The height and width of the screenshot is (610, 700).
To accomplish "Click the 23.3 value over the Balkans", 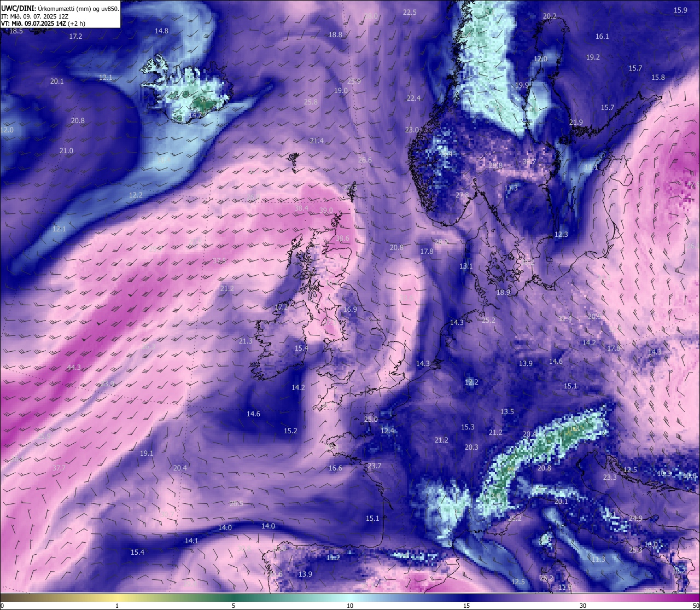I will pos(610,478).
